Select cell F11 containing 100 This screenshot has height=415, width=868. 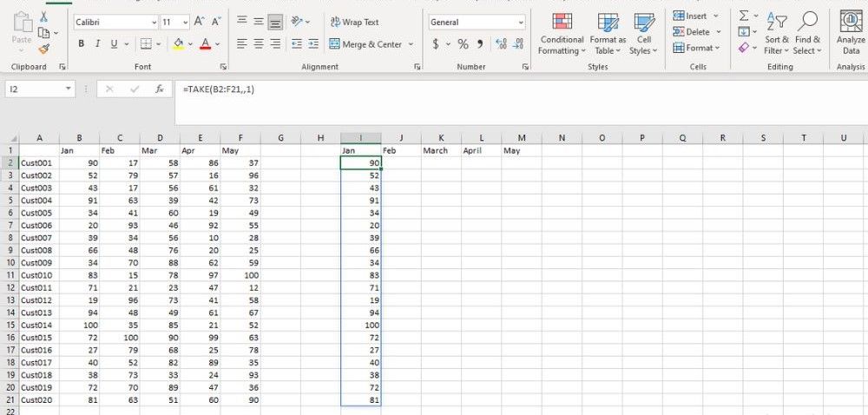(240, 274)
